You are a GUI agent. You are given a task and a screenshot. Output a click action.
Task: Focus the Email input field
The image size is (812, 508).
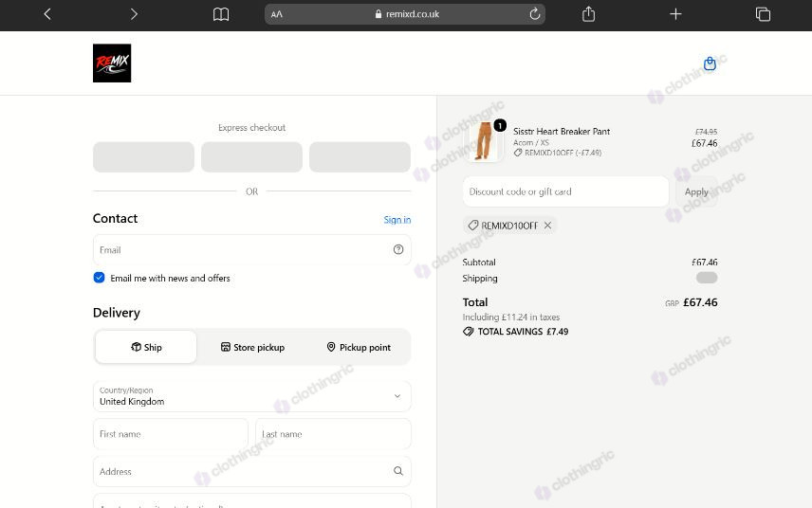[252, 250]
